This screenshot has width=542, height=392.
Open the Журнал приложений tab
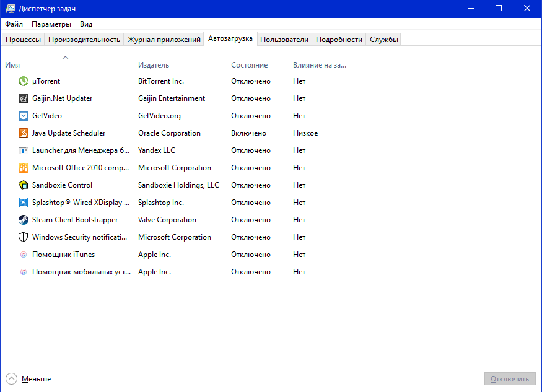coord(164,40)
